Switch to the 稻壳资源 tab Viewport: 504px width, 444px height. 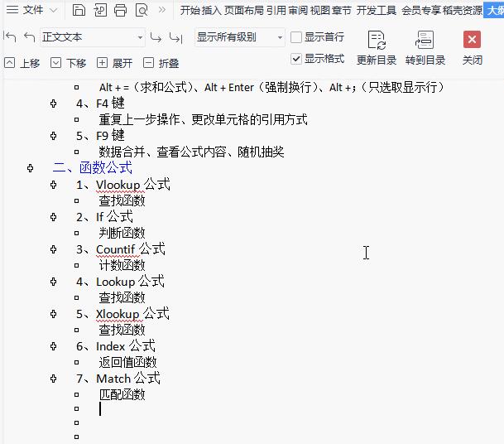tap(463, 10)
